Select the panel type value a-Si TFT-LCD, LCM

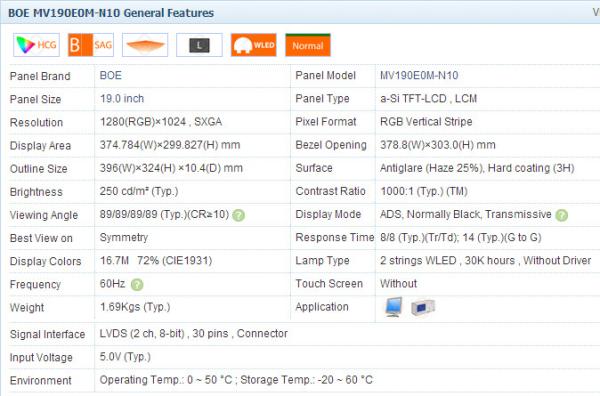click(429, 99)
